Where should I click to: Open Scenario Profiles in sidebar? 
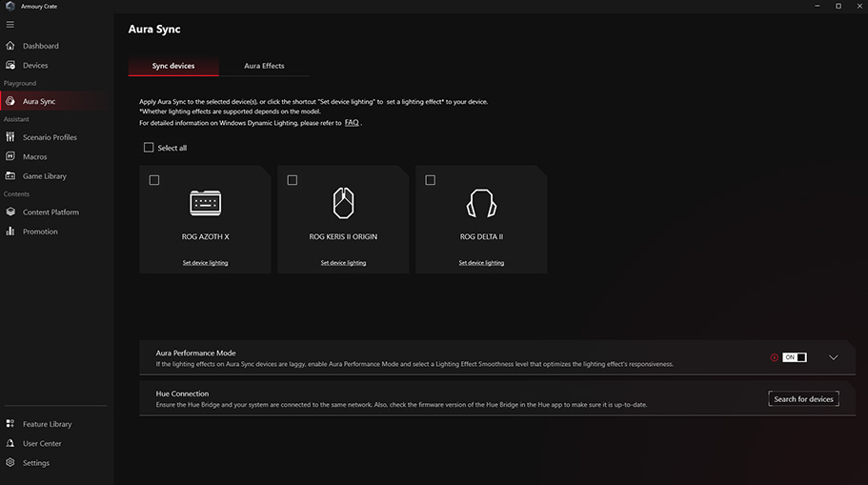click(50, 137)
